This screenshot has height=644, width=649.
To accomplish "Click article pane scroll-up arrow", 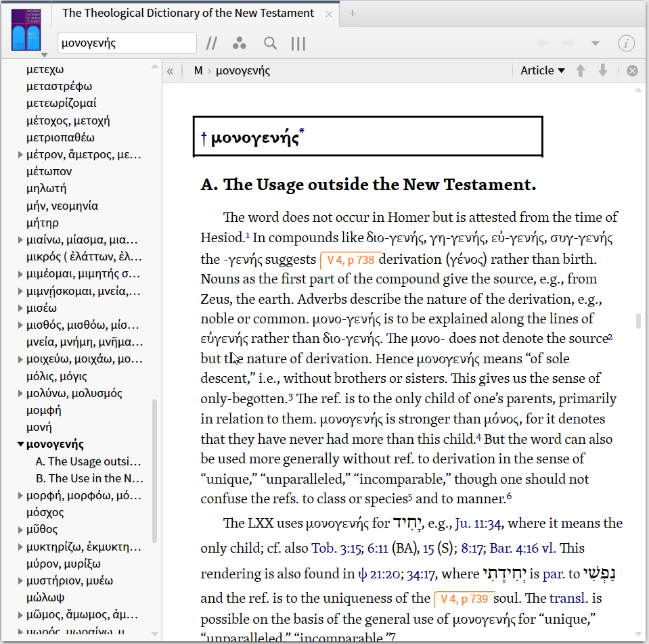I will [x=638, y=90].
